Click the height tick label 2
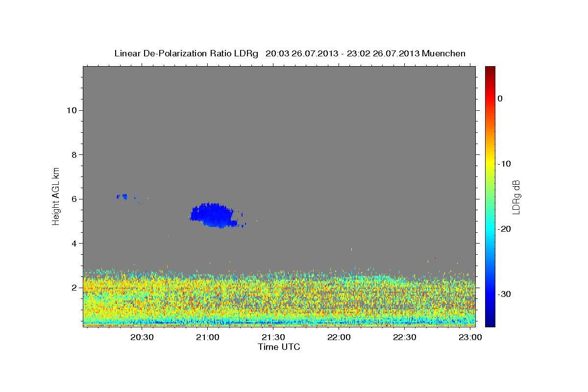Screen dimensions: 588x392 (x=73, y=288)
